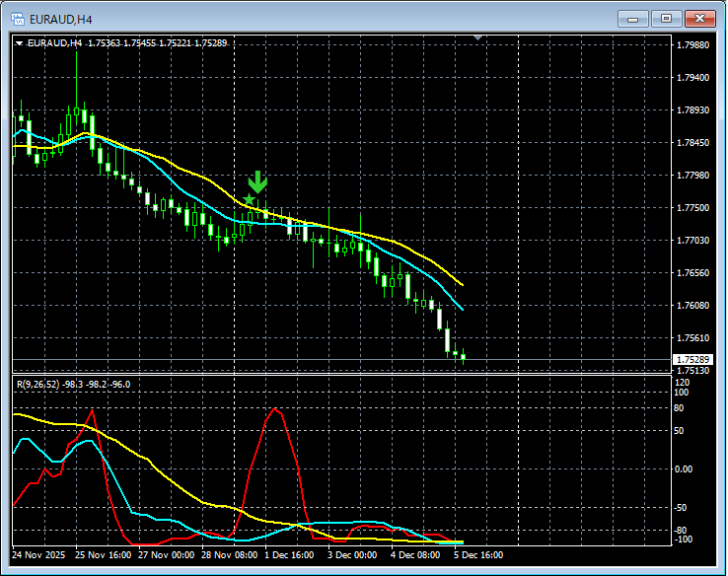Click the 1.79880 level on price axis
This screenshot has height=576, width=728.
(691, 44)
